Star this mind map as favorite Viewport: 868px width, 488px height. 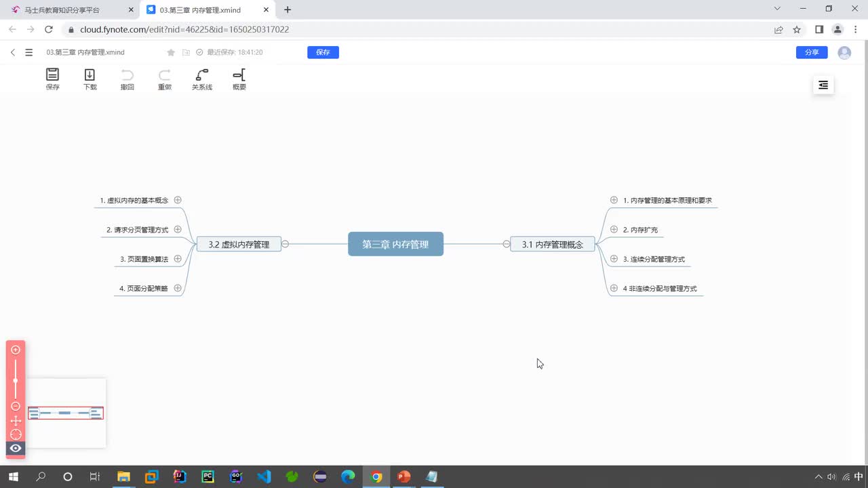(x=171, y=52)
